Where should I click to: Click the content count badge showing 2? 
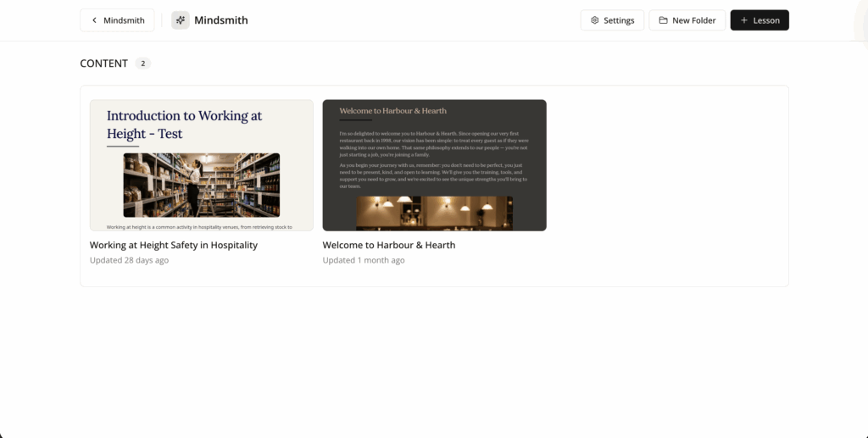coord(142,64)
